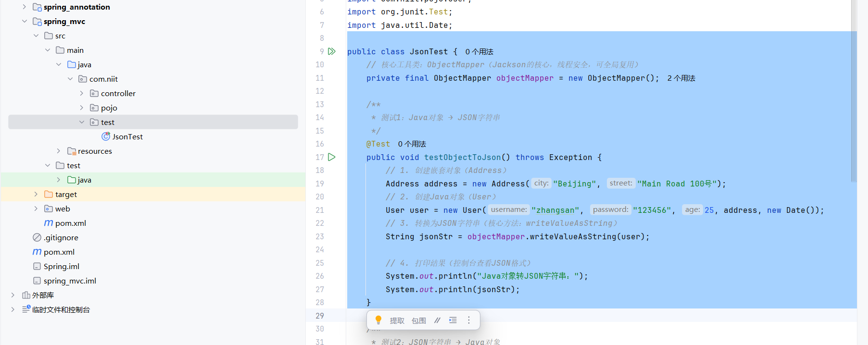This screenshot has width=868, height=345.
Task: Expand the resources folder
Action: pyautogui.click(x=59, y=151)
